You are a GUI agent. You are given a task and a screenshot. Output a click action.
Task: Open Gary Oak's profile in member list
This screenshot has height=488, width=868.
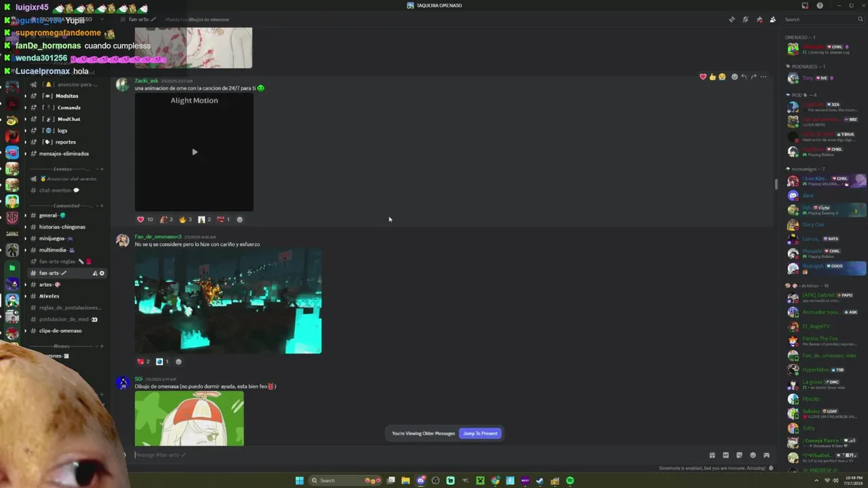tap(825, 225)
